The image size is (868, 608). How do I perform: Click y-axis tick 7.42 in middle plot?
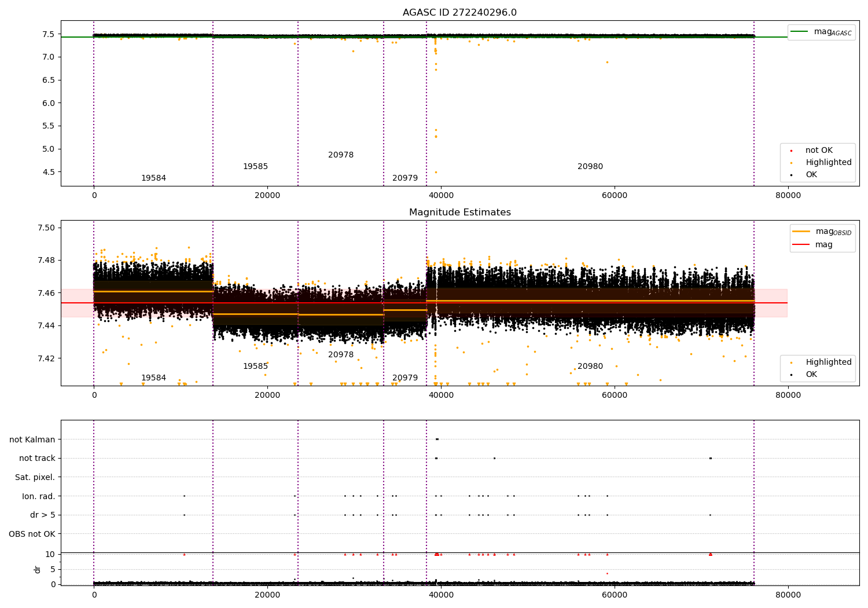[x=46, y=358]
